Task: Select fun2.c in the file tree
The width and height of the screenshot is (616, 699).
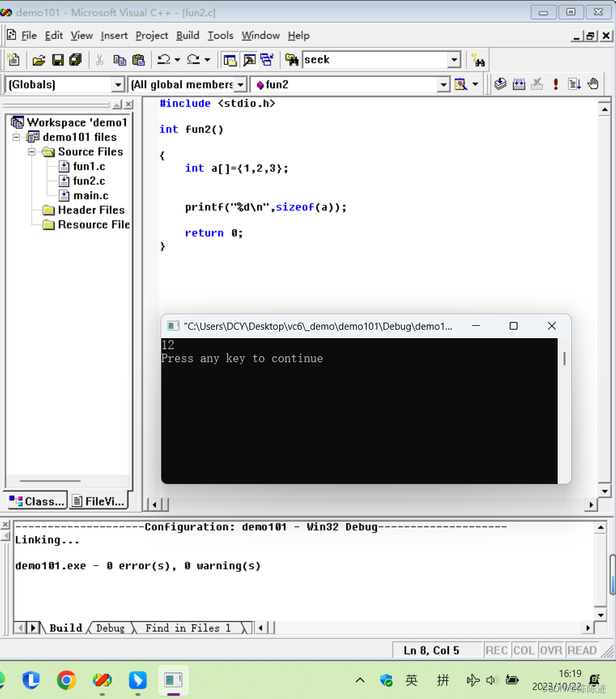Action: tap(89, 181)
